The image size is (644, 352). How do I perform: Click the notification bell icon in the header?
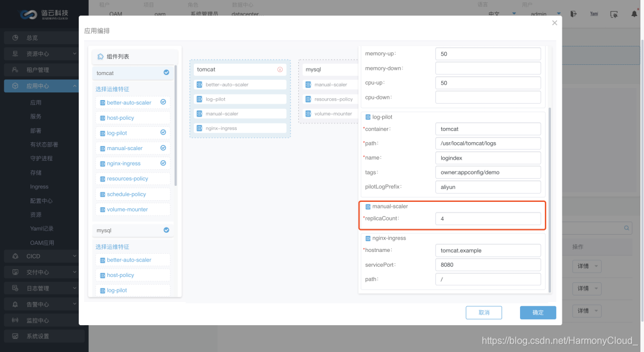(x=634, y=14)
